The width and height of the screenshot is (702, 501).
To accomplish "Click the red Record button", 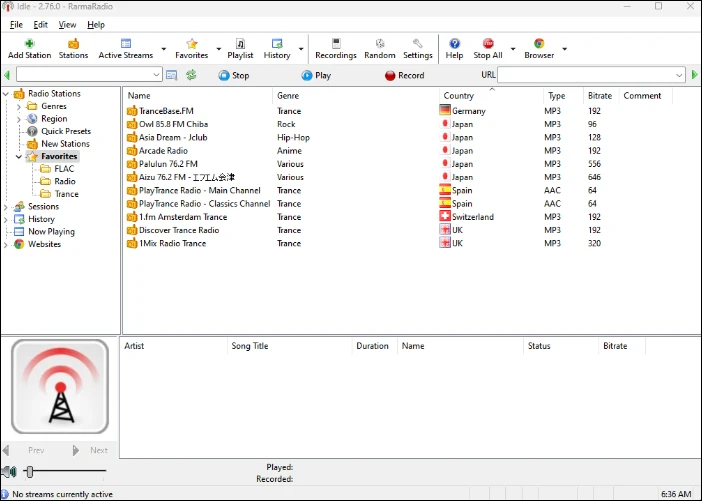I will (x=404, y=75).
